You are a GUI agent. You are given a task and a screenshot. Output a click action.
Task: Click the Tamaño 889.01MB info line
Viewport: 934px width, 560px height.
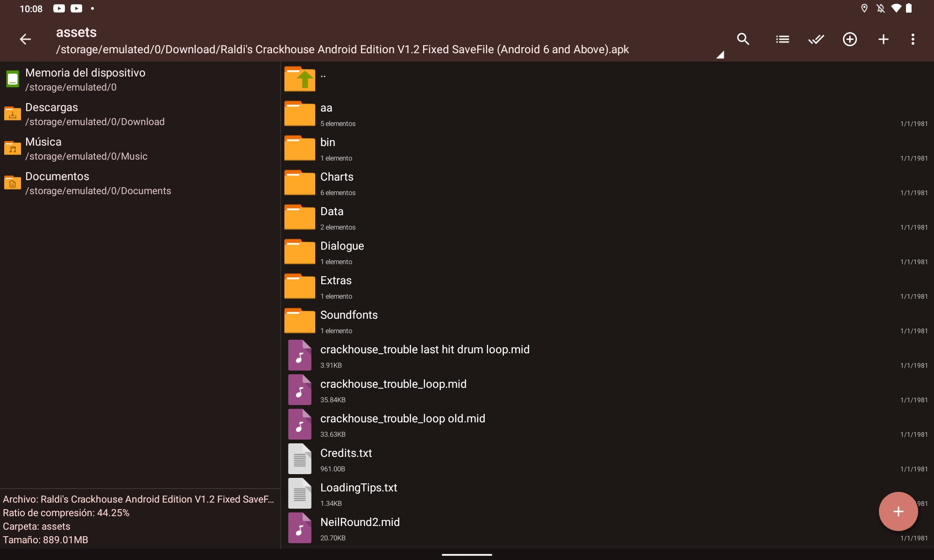coord(45,540)
